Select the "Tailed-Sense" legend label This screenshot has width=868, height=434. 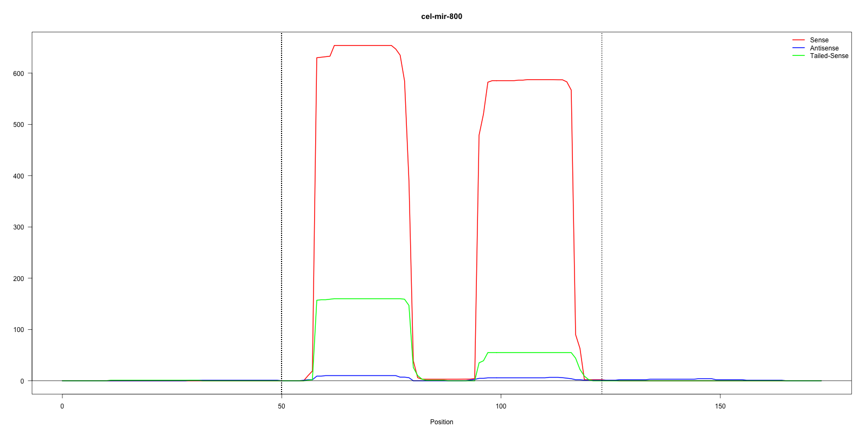pos(828,56)
